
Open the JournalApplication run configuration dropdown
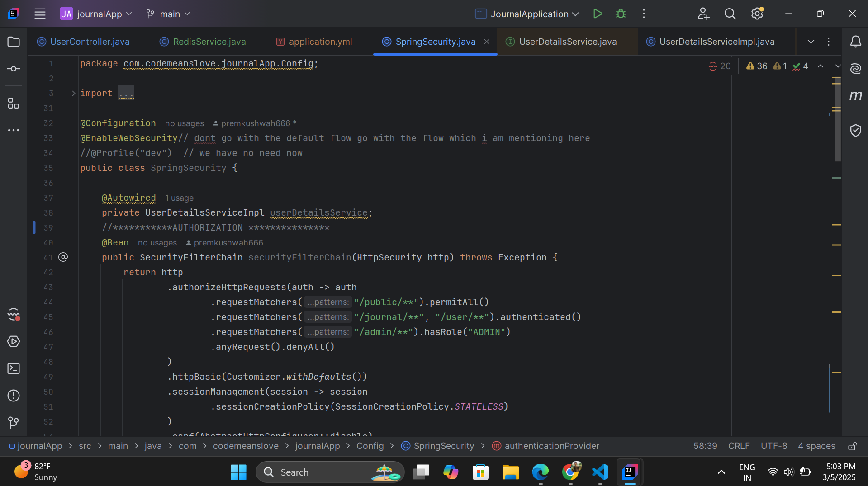527,14
